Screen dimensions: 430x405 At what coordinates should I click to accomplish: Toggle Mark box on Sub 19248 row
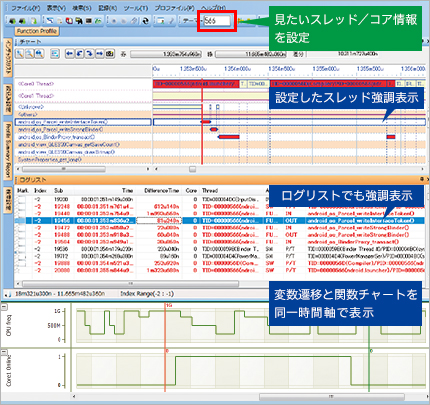coord(22,207)
